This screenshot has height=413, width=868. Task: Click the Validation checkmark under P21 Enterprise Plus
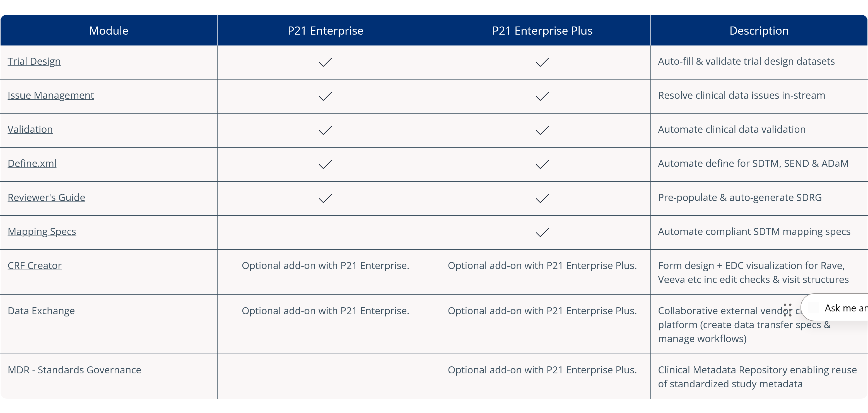pyautogui.click(x=542, y=130)
